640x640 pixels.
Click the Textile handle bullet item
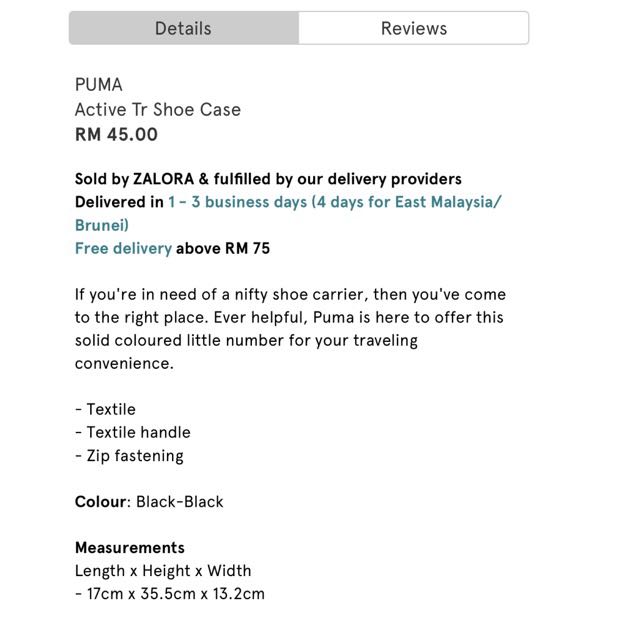(133, 432)
